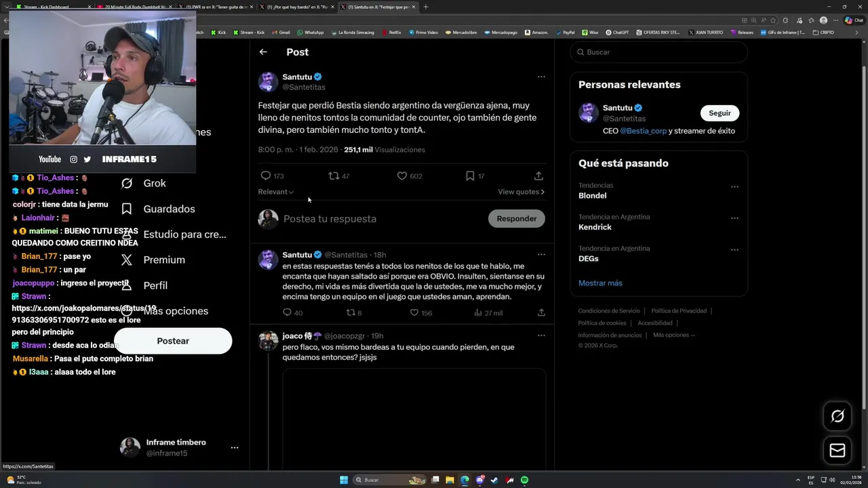Click the Responder button
Viewport: 868px width, 488px height.
pos(517,218)
